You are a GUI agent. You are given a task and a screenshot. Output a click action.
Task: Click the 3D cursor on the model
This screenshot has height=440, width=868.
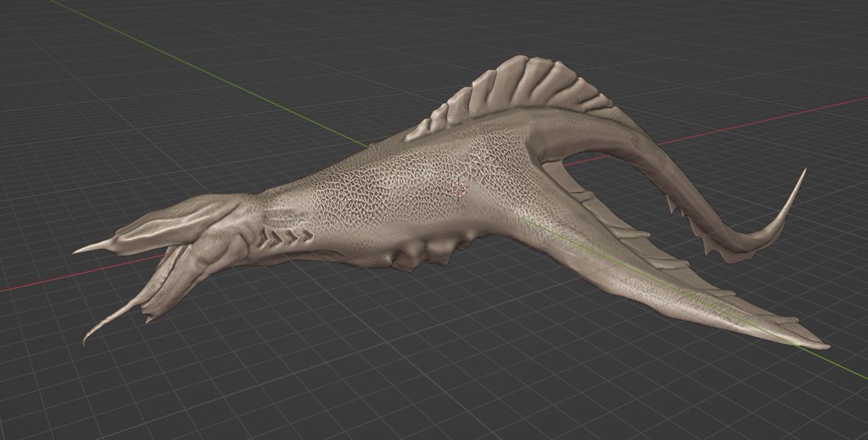pyautogui.click(x=457, y=190)
